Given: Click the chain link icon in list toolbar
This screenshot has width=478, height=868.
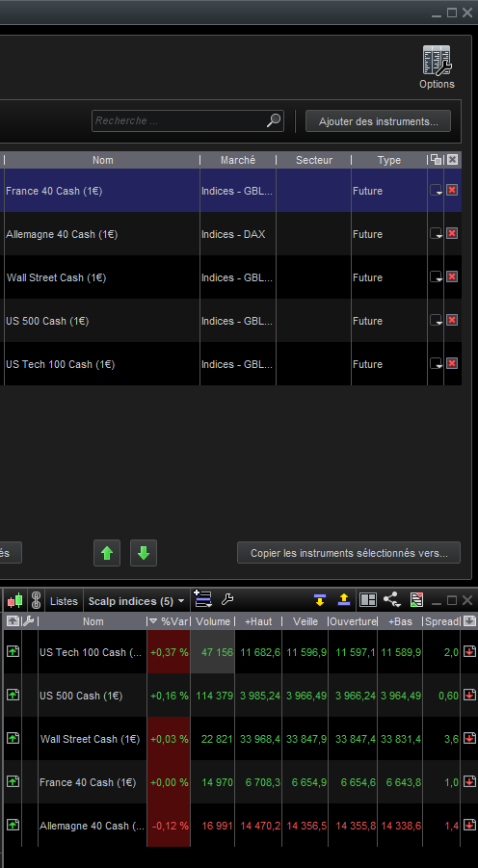Looking at the screenshot, I should tap(37, 600).
